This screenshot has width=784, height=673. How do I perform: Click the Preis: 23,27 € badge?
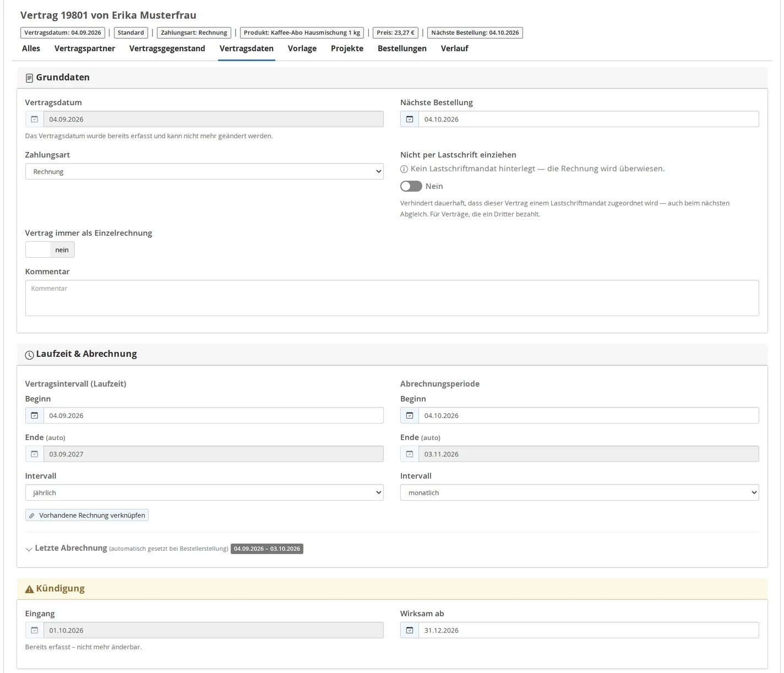pyautogui.click(x=395, y=32)
